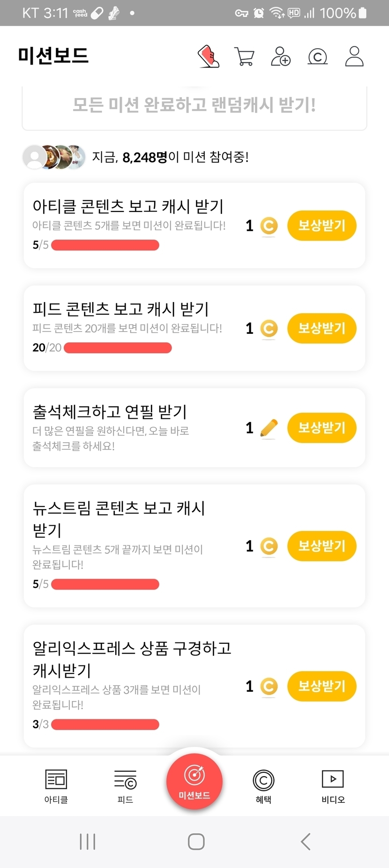Tap the 피드 콘텐츠 20/20 progress bar

coord(118,348)
